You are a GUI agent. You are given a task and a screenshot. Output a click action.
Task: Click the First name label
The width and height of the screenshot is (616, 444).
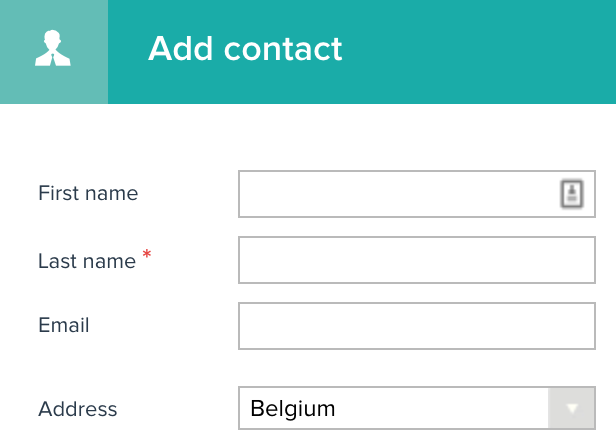88,193
